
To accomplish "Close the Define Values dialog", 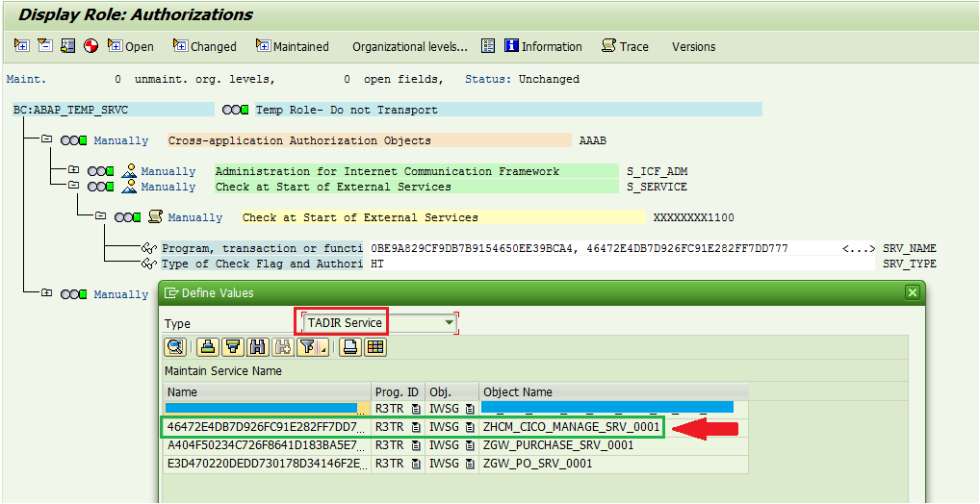I will coord(913,292).
